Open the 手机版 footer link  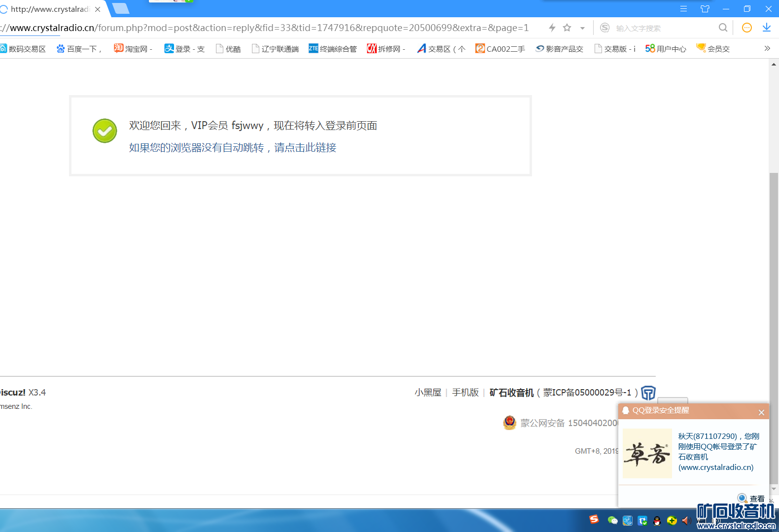point(465,393)
